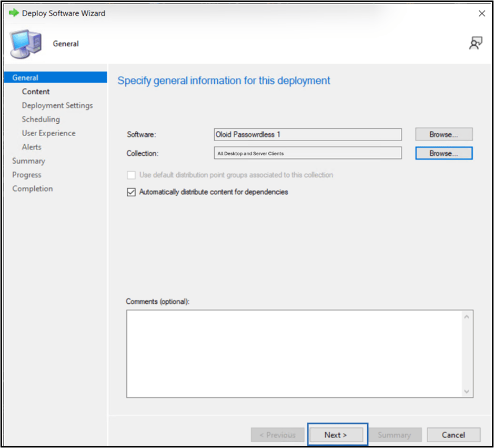This screenshot has width=494, height=448.
Task: Click the green arrow wizard title icon
Action: pyautogui.click(x=14, y=13)
